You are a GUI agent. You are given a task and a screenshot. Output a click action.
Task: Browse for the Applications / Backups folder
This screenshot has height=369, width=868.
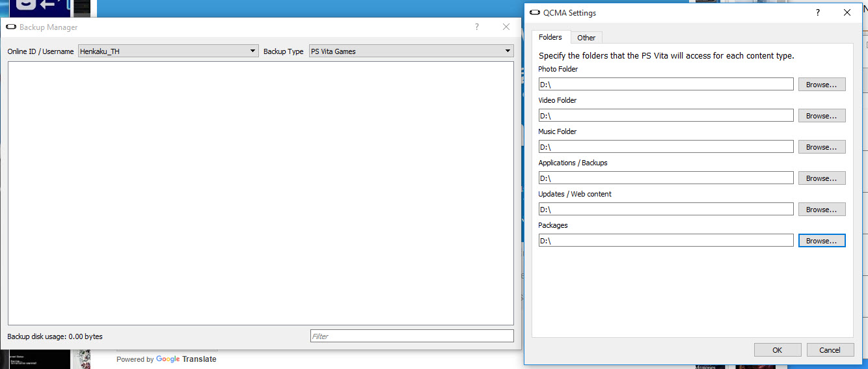[822, 178]
